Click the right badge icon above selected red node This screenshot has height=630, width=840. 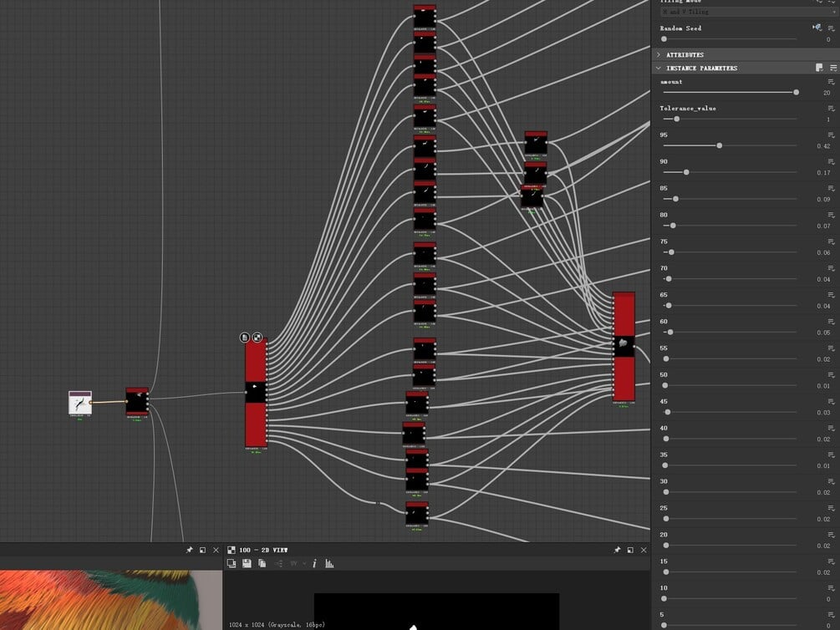coord(257,337)
